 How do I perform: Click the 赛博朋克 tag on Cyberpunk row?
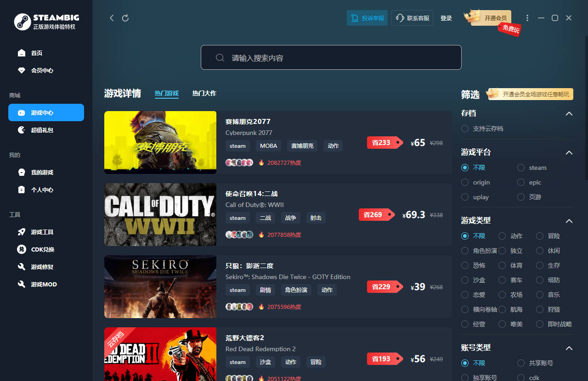coord(302,146)
